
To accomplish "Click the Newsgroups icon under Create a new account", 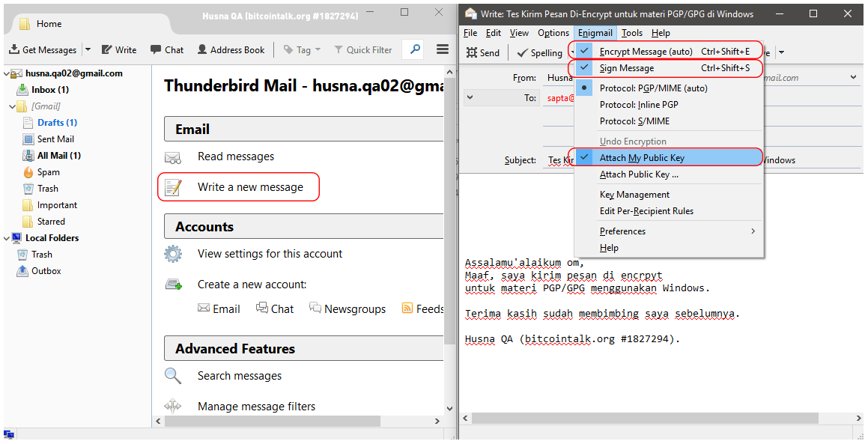I will [315, 308].
